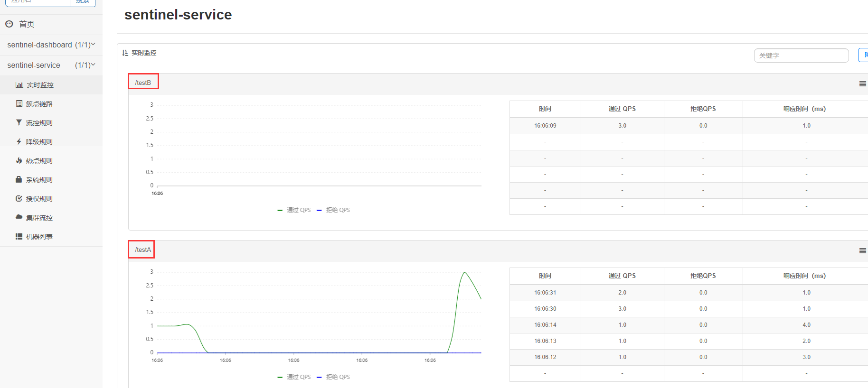Click the 16:06:09 time cell in /testB table

pyautogui.click(x=545, y=126)
